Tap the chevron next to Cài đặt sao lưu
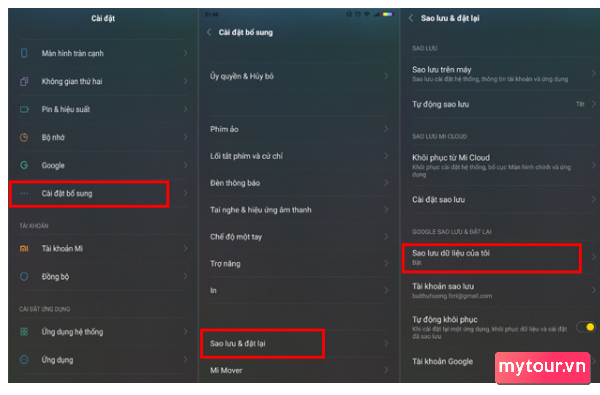 coord(593,199)
